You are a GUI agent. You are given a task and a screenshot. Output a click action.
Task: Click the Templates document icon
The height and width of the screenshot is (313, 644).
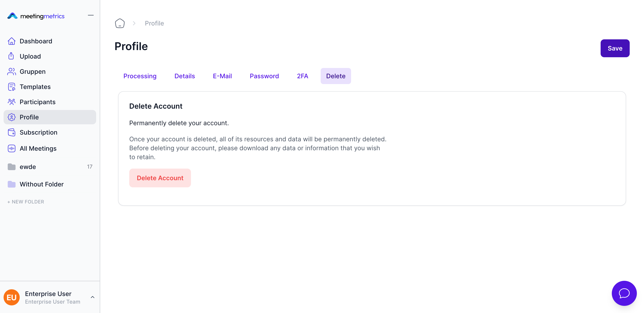pos(11,87)
